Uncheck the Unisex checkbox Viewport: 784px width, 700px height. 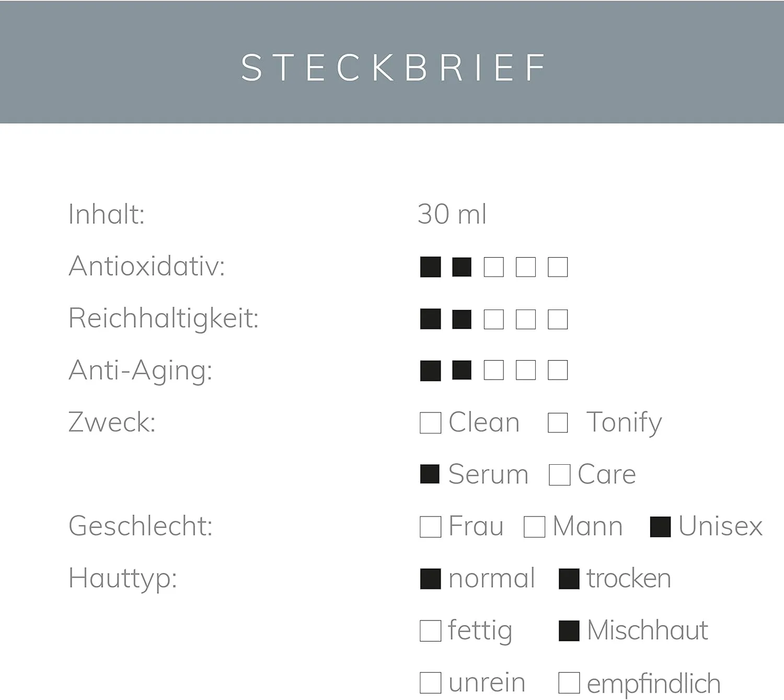click(660, 527)
